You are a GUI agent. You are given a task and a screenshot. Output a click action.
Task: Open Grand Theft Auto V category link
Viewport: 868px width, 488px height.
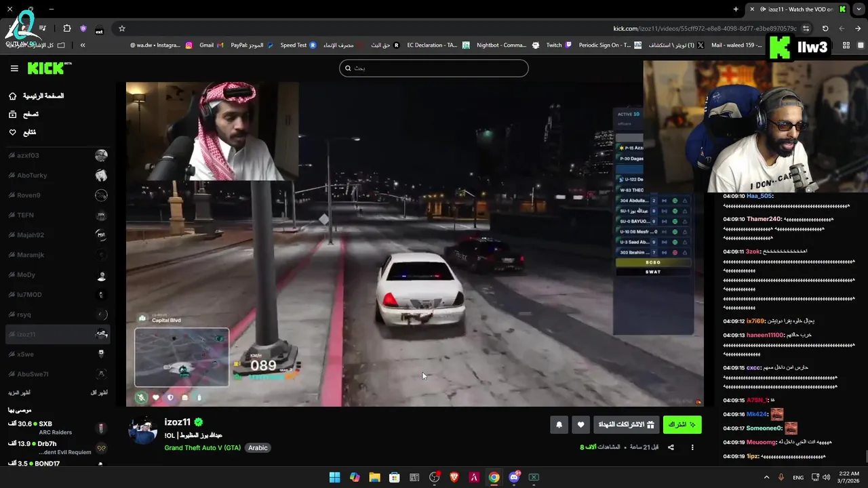click(202, 448)
